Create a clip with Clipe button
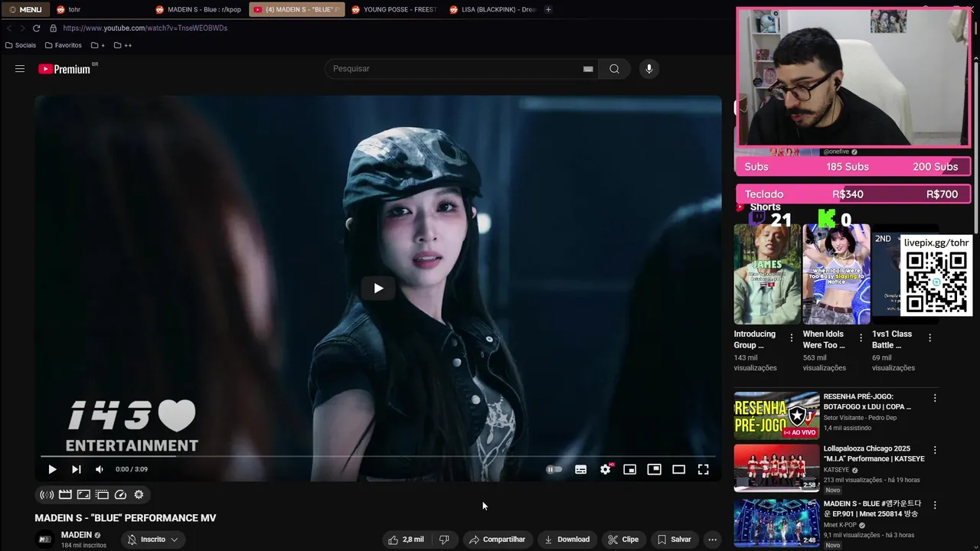 click(x=623, y=540)
